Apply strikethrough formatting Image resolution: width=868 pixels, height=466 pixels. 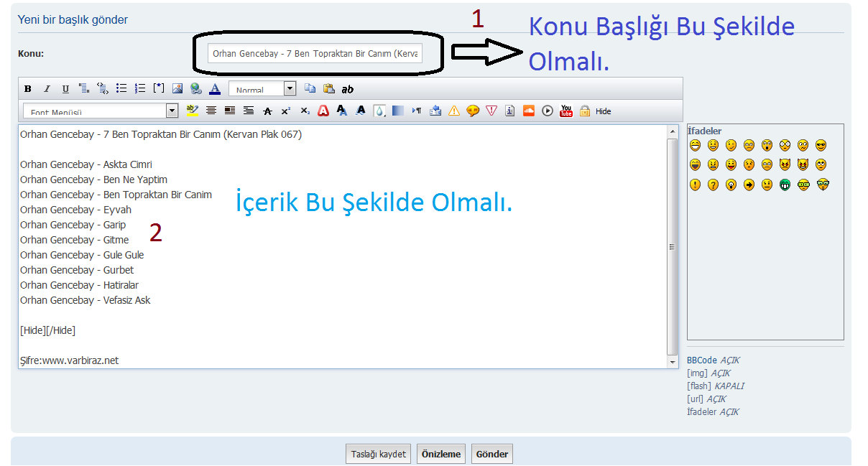click(x=267, y=111)
